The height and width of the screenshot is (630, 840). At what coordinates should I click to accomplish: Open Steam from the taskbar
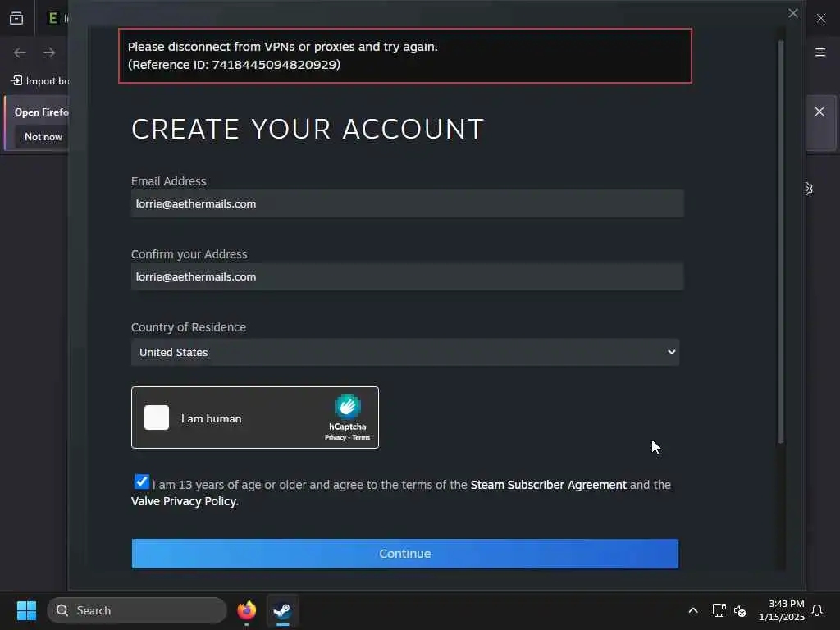click(x=282, y=610)
